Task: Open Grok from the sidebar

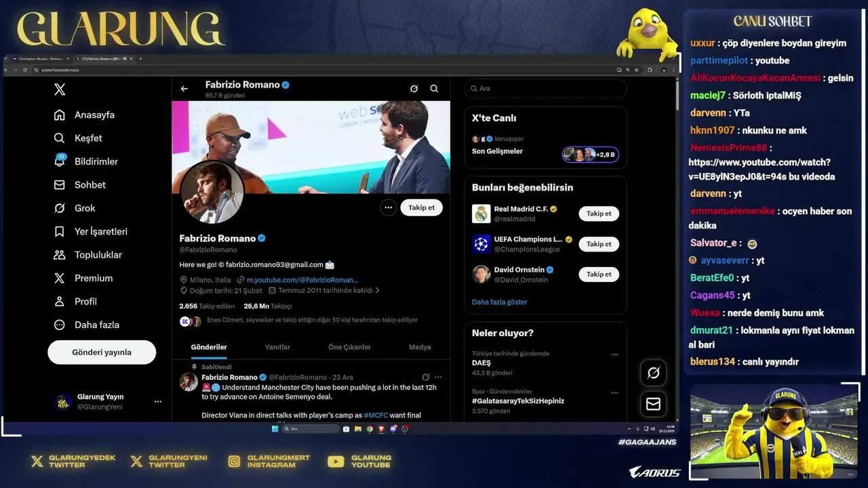Action: [75, 208]
